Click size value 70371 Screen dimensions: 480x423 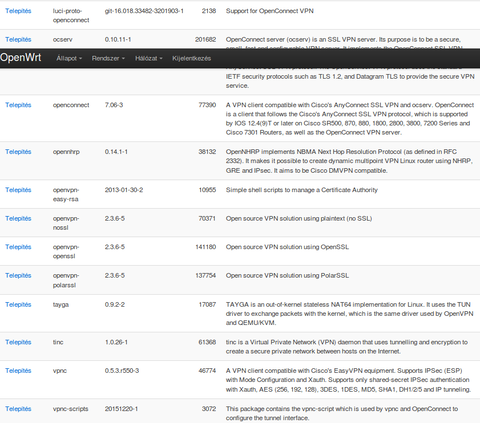207,219
